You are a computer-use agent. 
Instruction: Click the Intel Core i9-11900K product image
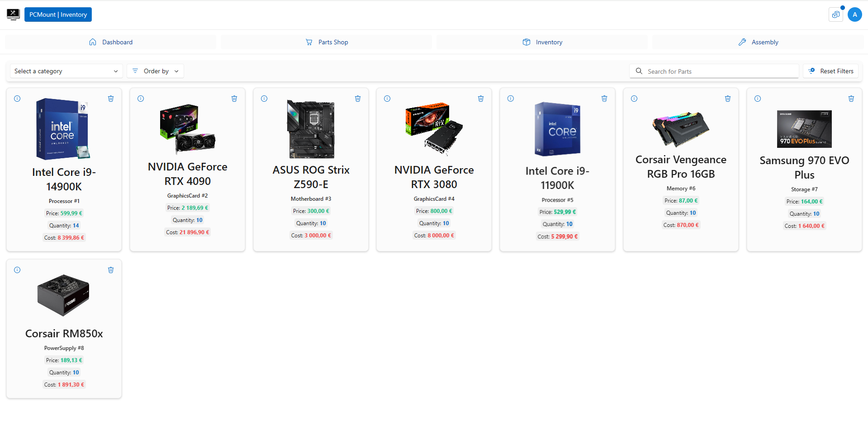coord(557,129)
